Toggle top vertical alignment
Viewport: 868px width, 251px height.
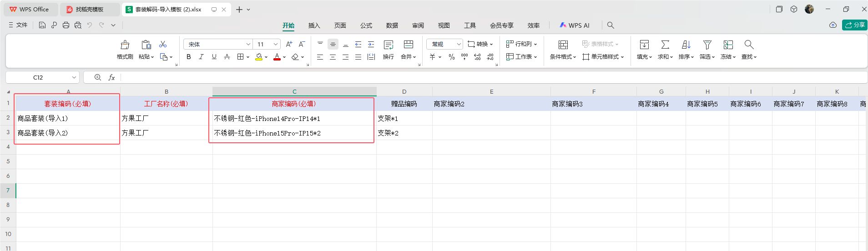click(x=320, y=44)
